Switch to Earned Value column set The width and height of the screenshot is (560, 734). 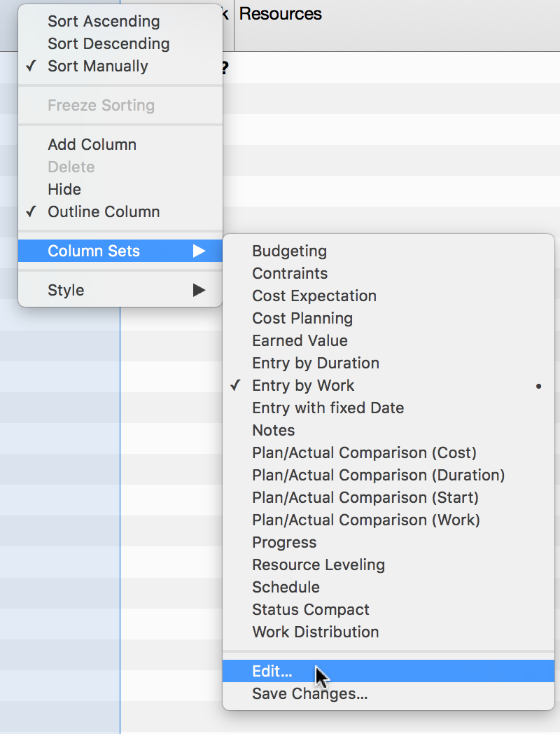tap(388, 341)
